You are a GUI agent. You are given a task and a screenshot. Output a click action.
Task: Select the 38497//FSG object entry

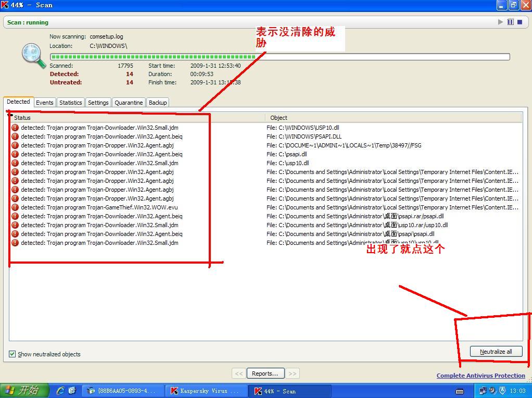[x=344, y=145]
